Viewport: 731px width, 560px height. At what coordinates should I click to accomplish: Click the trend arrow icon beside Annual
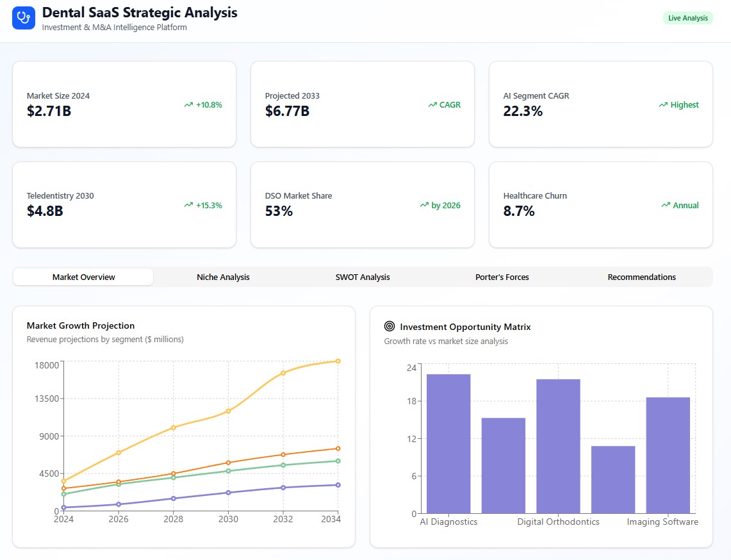pyautogui.click(x=666, y=206)
